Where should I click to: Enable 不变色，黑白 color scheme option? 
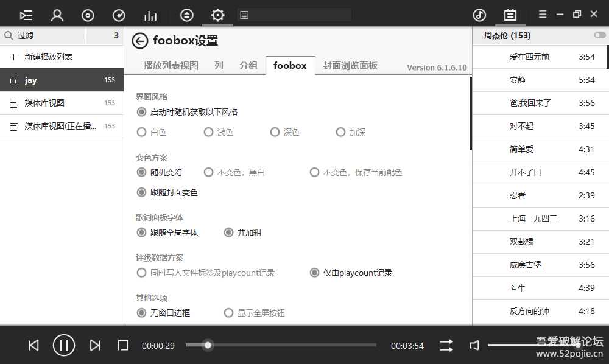pos(209,172)
